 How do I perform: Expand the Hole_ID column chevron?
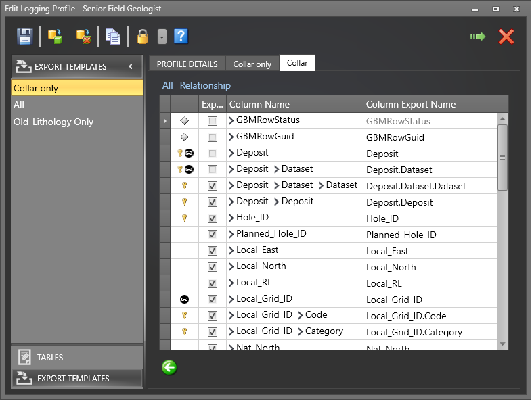click(231, 218)
